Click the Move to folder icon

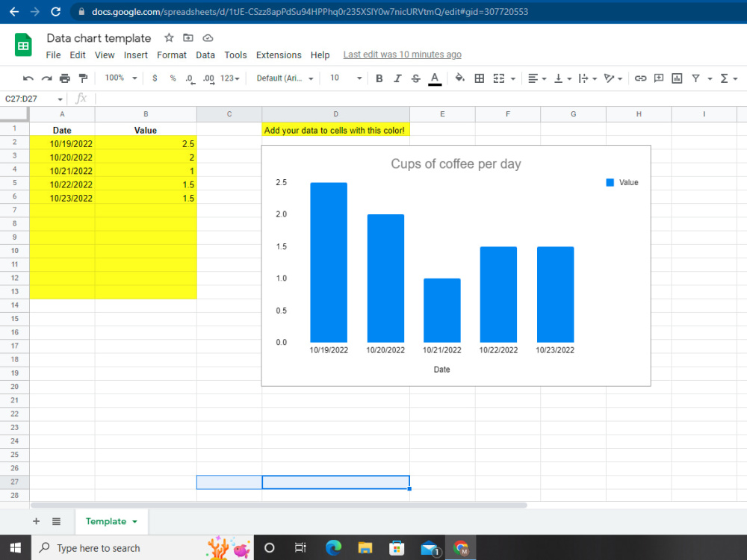pyautogui.click(x=188, y=38)
